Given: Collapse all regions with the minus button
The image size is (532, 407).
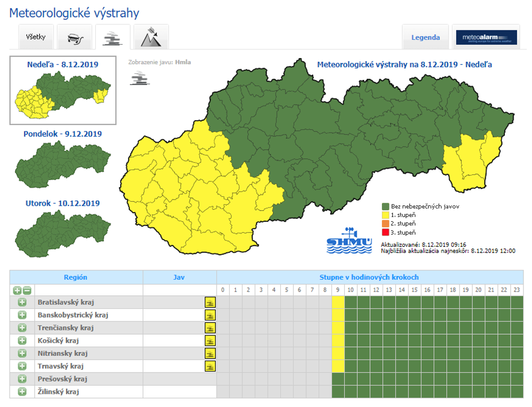Looking at the screenshot, I should 27,290.
